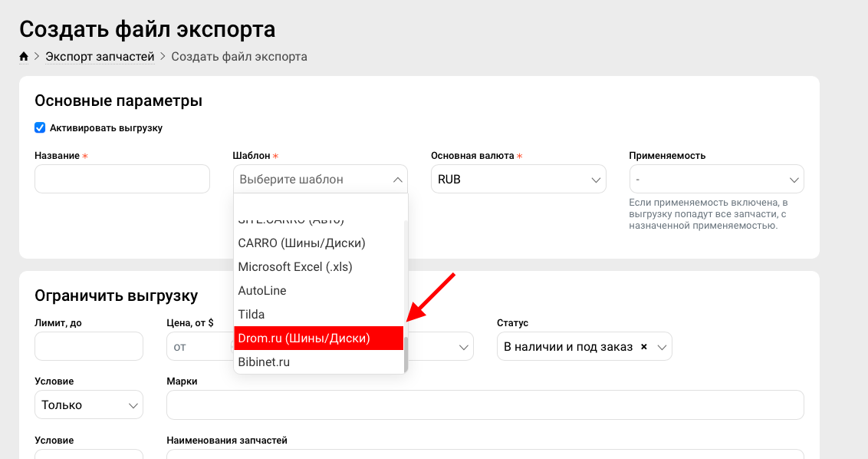Click the "Наименования запчастей" input
This screenshot has height=459, width=868.
click(485, 456)
